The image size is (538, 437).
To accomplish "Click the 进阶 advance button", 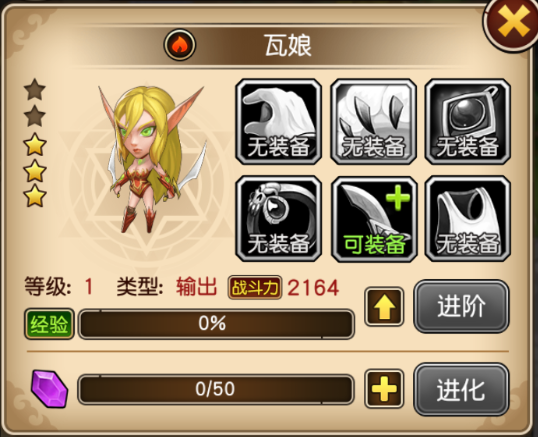I will 461,306.
